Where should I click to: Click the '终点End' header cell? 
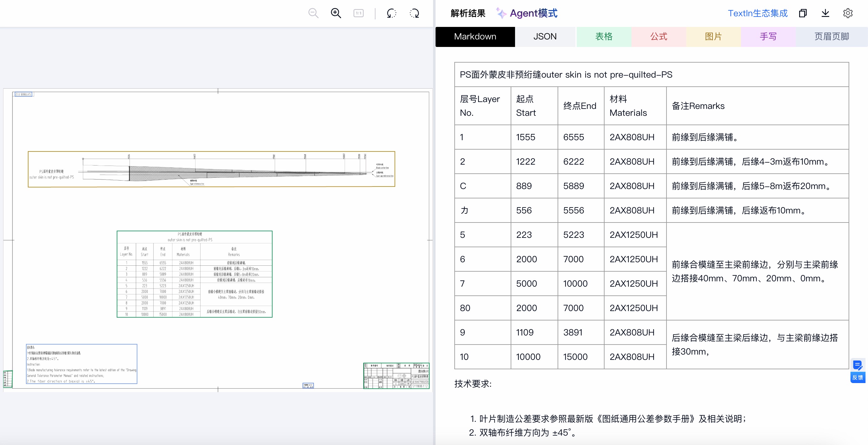(581, 106)
